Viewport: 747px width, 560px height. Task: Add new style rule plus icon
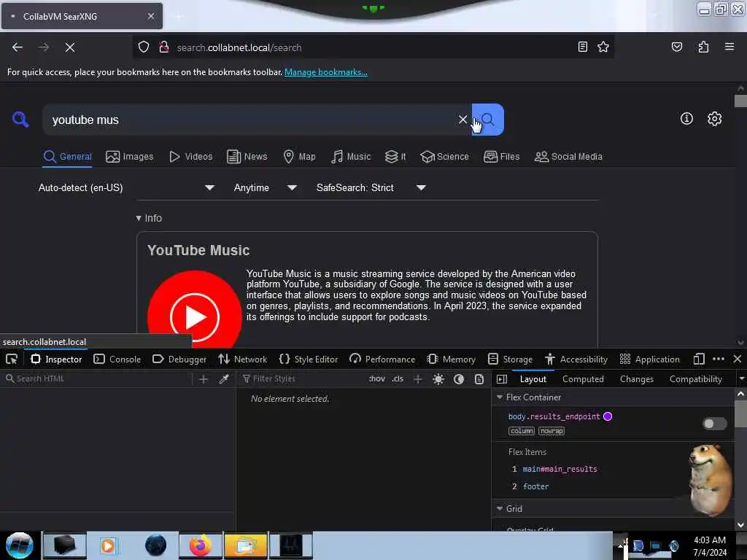(x=418, y=379)
